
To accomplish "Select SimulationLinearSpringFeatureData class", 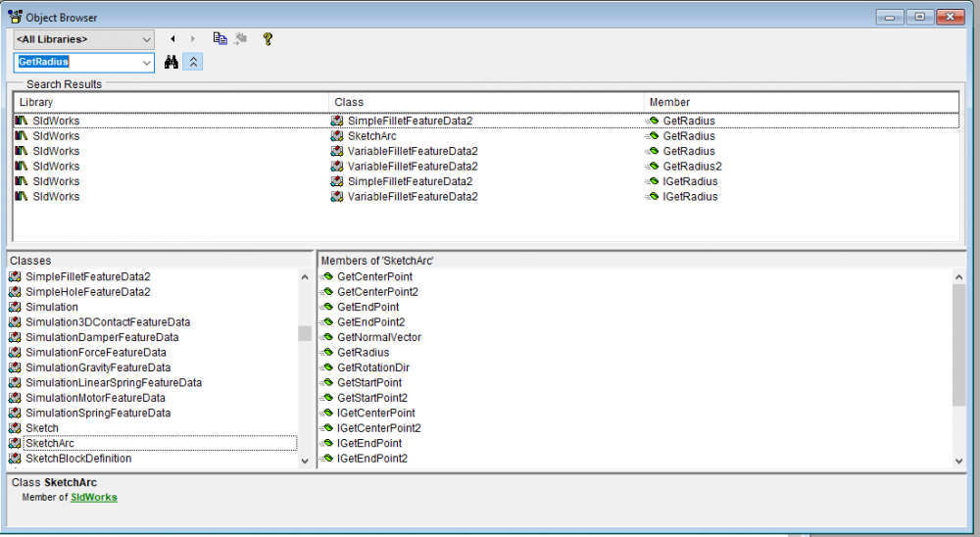I will coord(114,382).
